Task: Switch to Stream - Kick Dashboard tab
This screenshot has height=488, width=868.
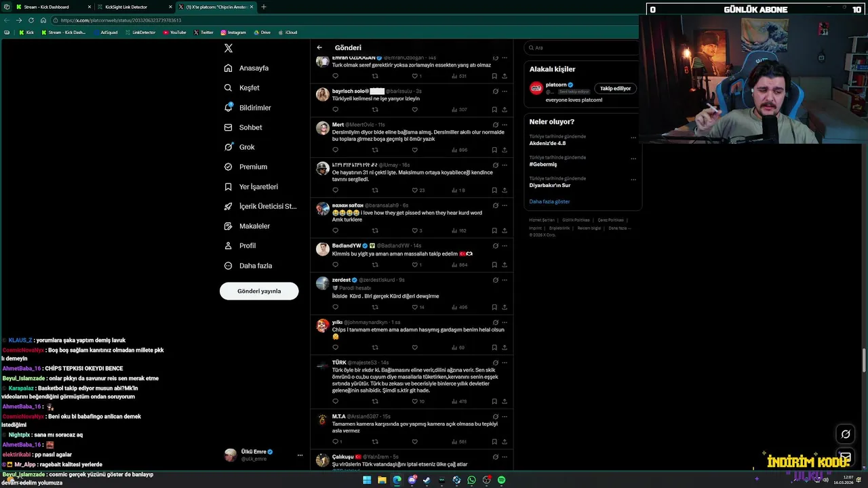Action: (x=53, y=7)
